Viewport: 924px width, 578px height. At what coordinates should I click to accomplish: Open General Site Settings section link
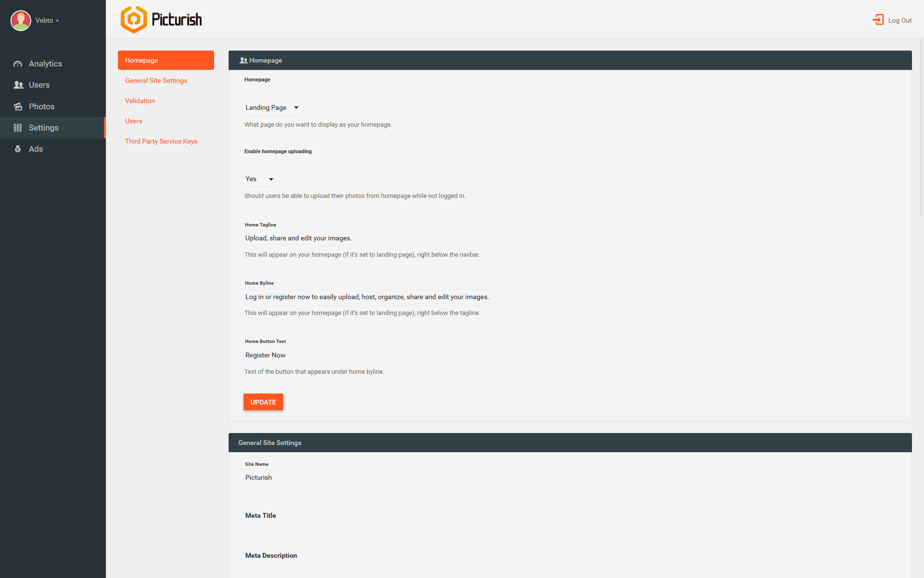pyautogui.click(x=156, y=80)
